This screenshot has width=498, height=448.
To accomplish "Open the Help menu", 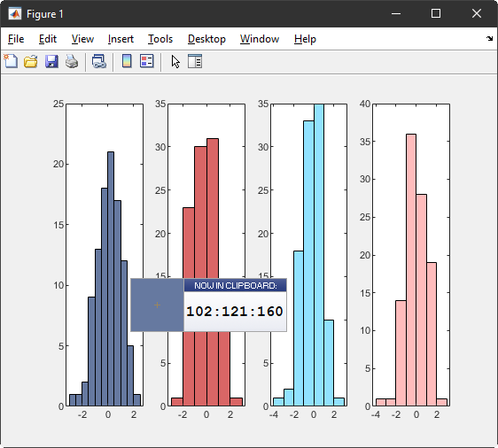I will (x=305, y=39).
